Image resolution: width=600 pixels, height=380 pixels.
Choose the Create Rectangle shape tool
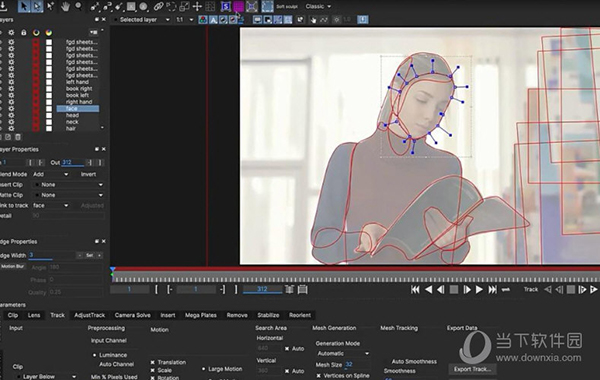click(x=131, y=7)
